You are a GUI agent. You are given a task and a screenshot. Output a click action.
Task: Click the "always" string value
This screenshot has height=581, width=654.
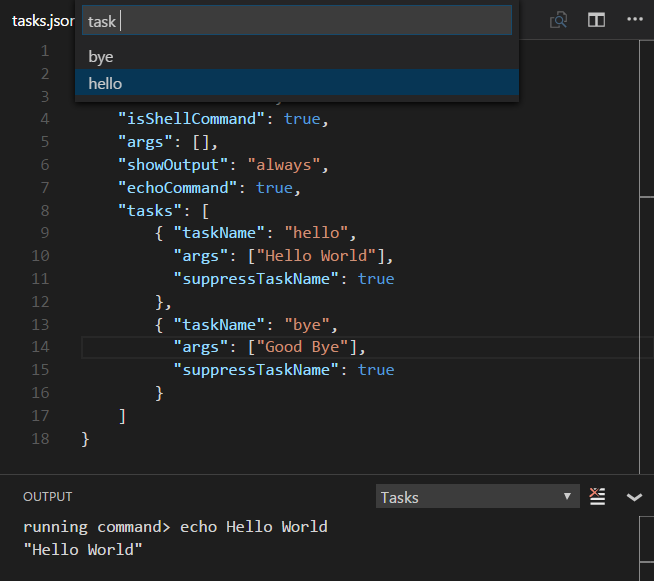[x=284, y=165]
